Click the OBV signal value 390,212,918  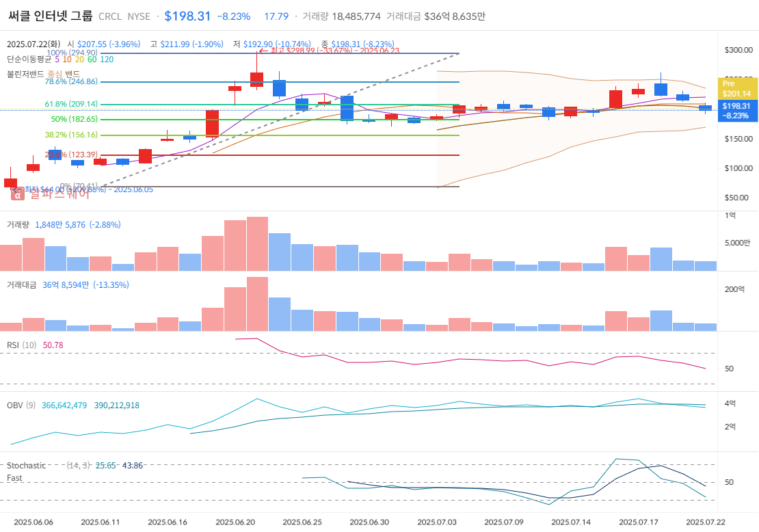point(117,405)
